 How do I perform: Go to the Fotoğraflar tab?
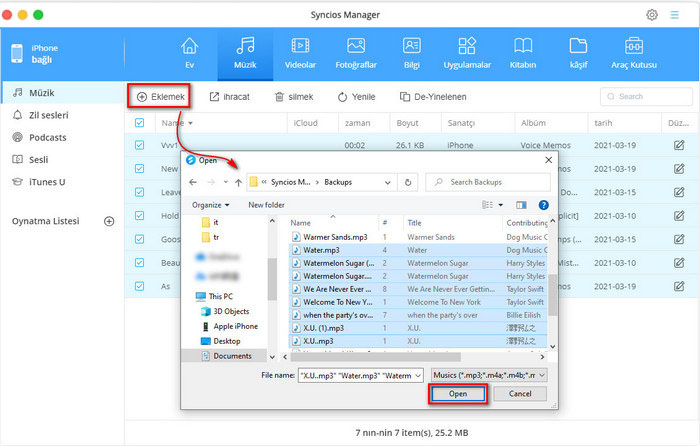tap(356, 53)
